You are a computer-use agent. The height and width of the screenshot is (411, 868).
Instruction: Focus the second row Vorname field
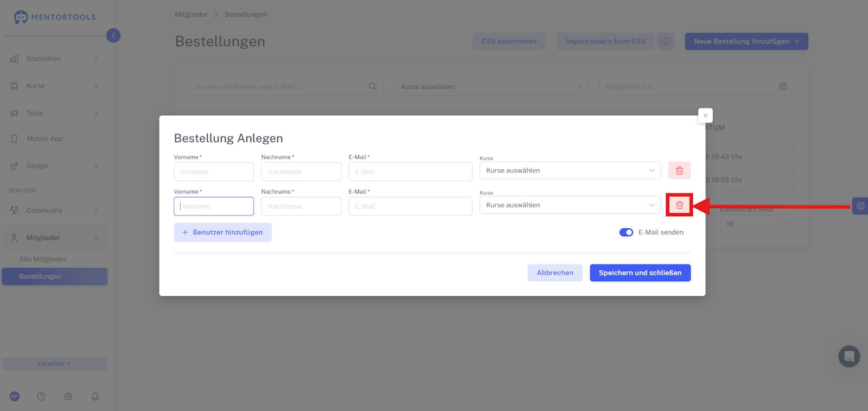214,206
